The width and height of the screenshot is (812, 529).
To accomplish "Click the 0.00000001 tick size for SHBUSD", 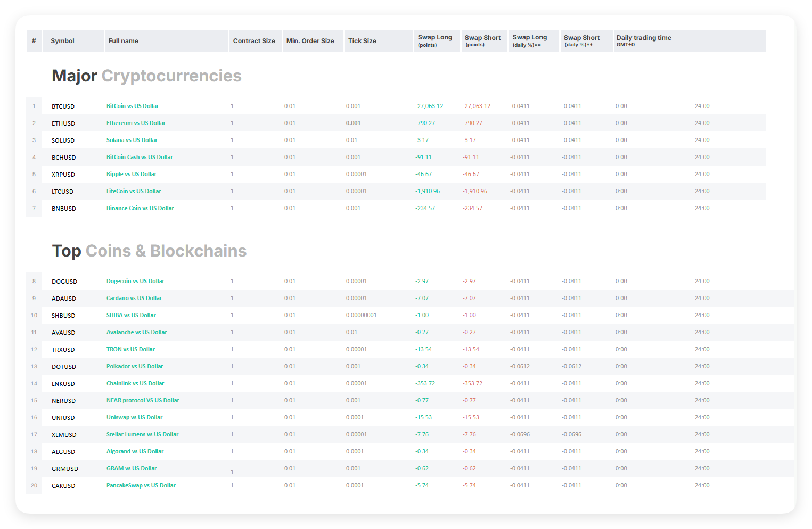I will 362,315.
